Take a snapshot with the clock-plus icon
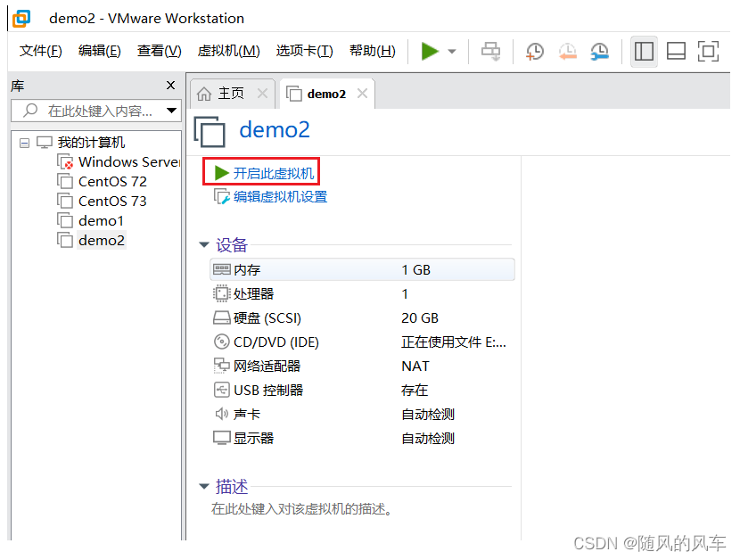This screenshot has width=740, height=560. (535, 51)
